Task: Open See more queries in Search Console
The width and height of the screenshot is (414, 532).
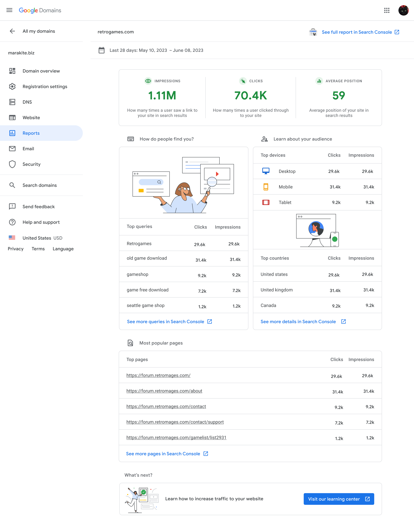Action: pyautogui.click(x=169, y=322)
